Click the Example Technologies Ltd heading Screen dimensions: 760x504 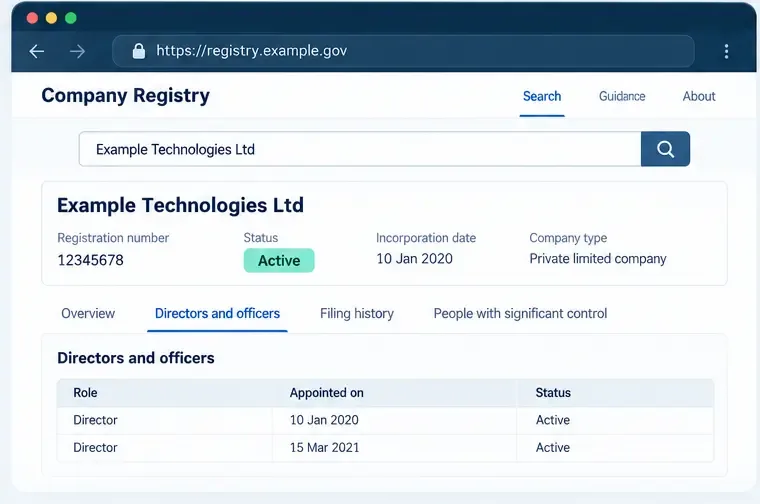(x=180, y=205)
